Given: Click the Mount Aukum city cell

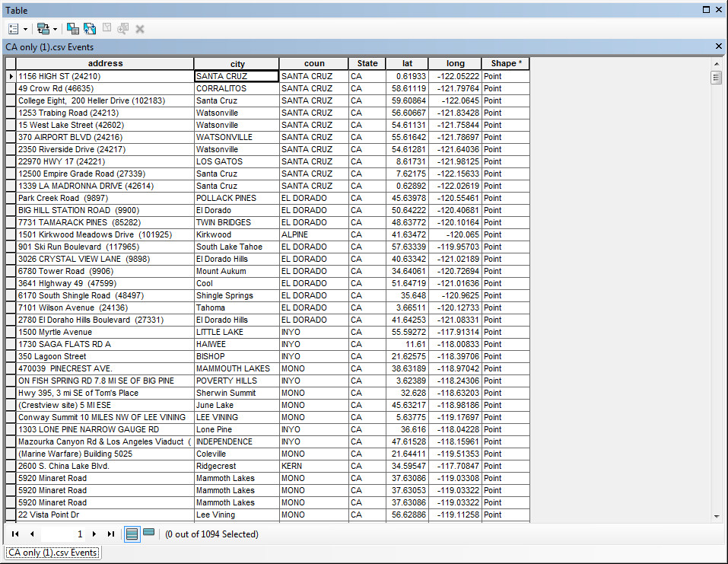Looking at the screenshot, I should point(237,271).
